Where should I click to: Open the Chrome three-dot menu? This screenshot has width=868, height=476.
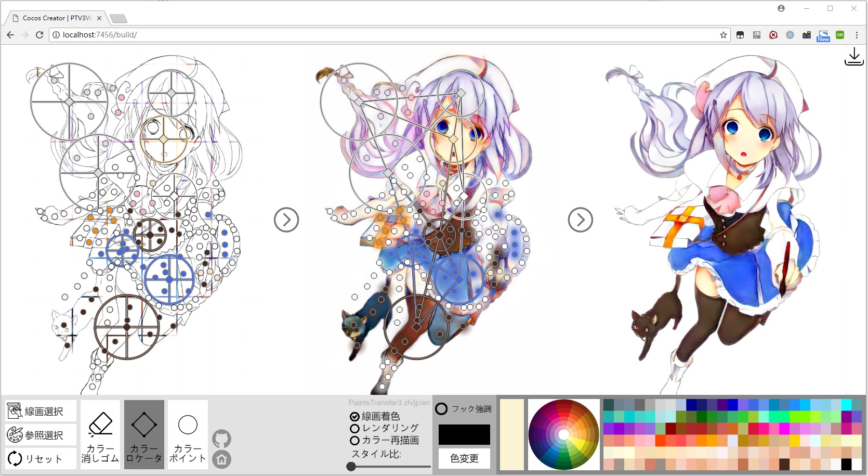857,35
